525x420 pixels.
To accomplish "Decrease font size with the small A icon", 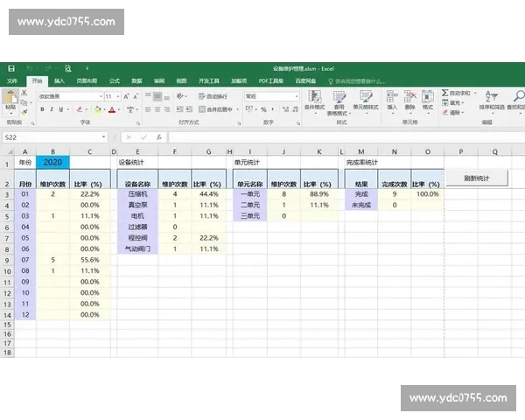I will point(136,96).
